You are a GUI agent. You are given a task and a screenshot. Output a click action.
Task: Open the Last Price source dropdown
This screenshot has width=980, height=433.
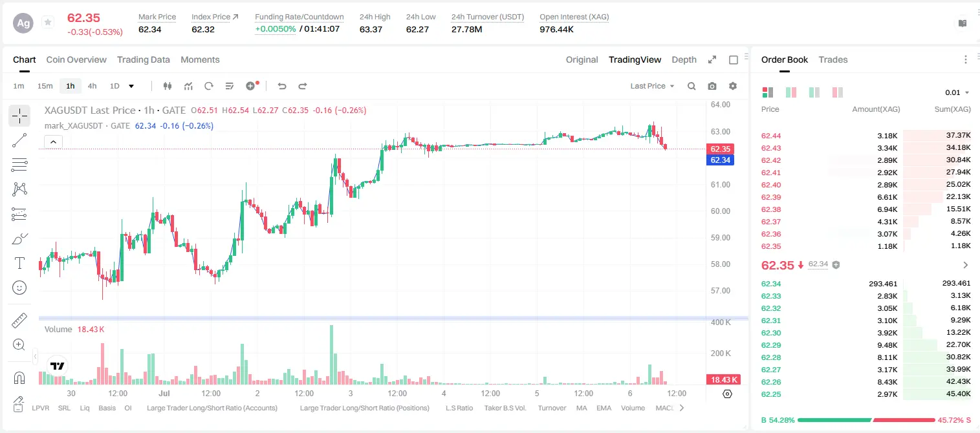[652, 86]
